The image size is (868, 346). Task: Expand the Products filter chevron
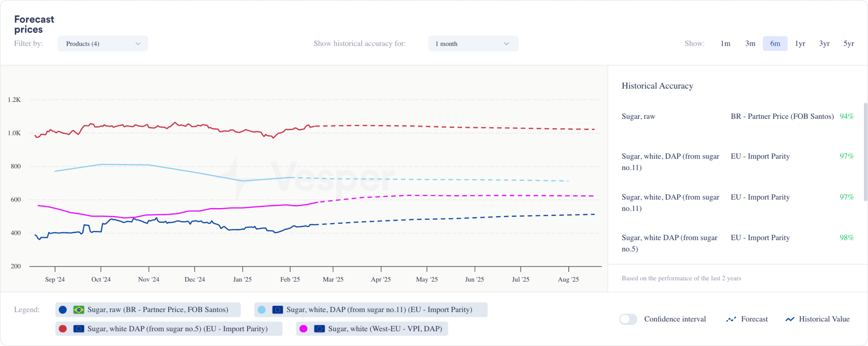pos(138,43)
